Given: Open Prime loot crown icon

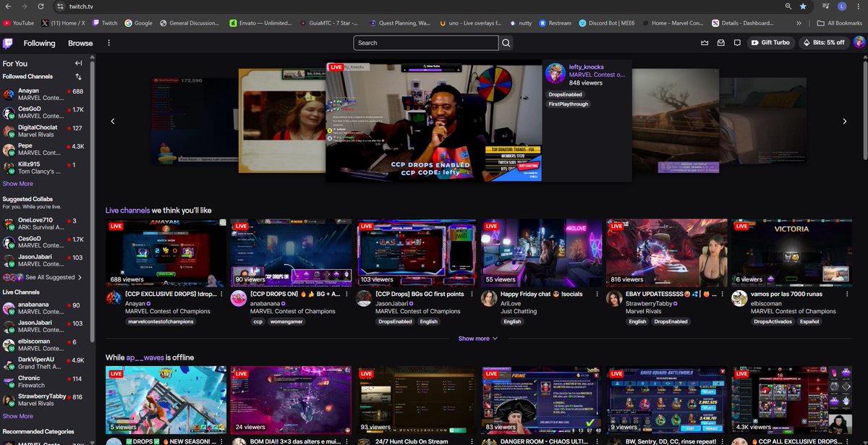Looking at the screenshot, I should click(704, 43).
